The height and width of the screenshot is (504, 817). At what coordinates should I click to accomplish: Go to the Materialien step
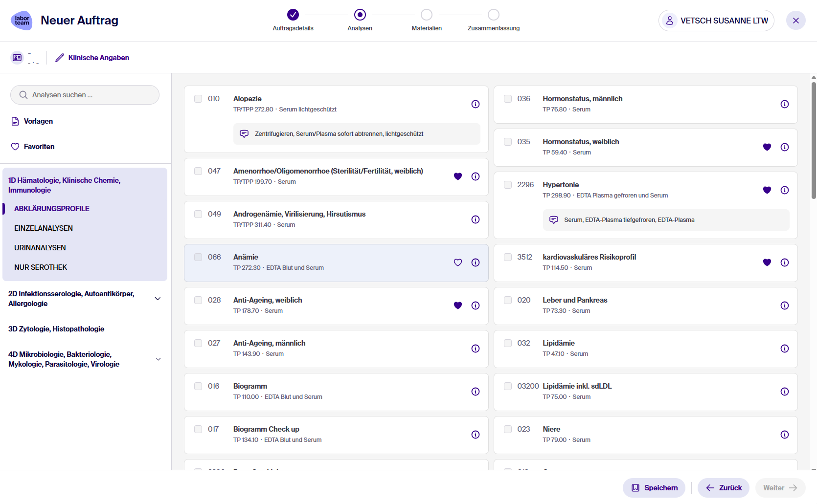[427, 15]
